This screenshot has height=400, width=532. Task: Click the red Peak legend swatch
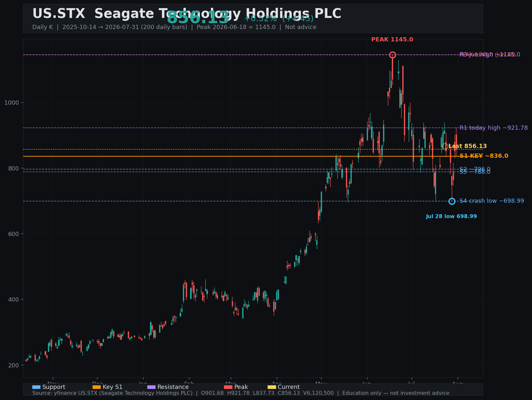228,387
